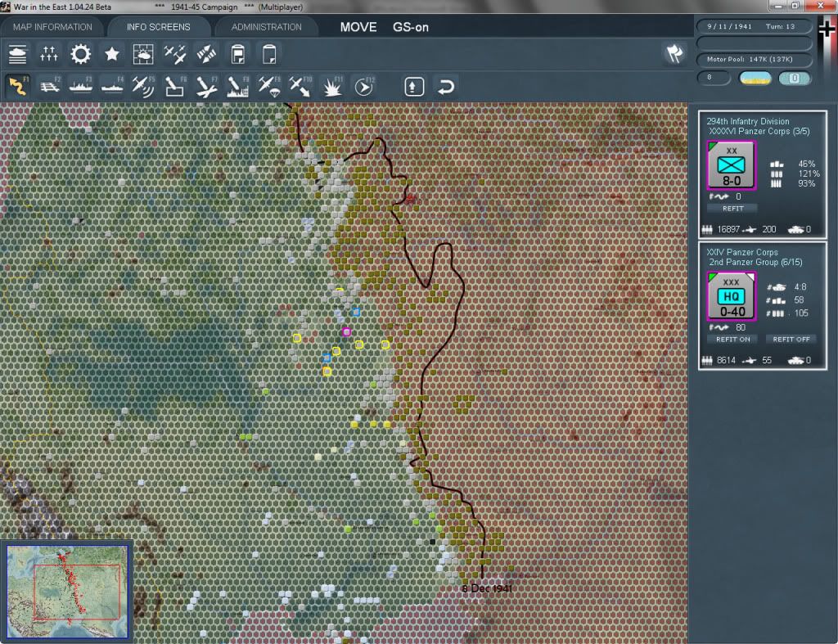Turn REFIT ON for XXIV Panzer Corps
The width and height of the screenshot is (838, 644).
pyautogui.click(x=732, y=340)
